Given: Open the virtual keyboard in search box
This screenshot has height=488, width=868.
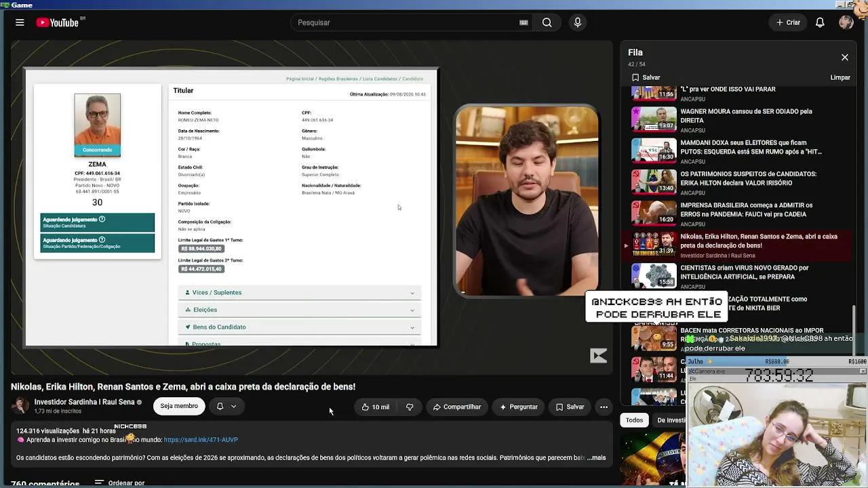Looking at the screenshot, I should click(x=524, y=22).
